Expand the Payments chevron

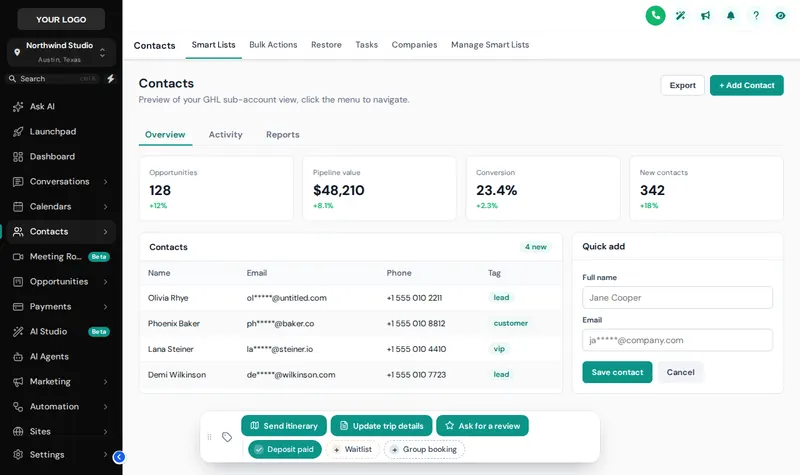coord(105,307)
